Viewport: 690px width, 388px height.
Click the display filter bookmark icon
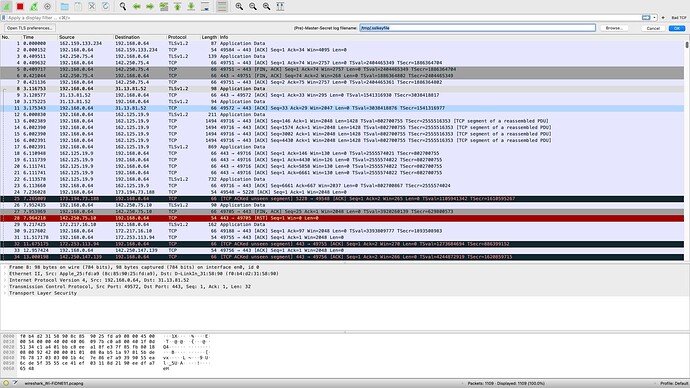(4, 18)
